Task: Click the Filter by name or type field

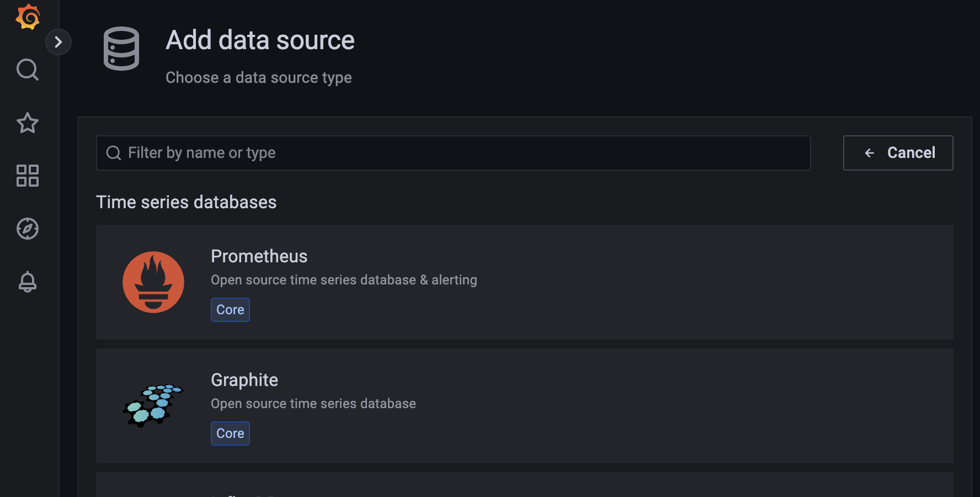Action: 386,153
